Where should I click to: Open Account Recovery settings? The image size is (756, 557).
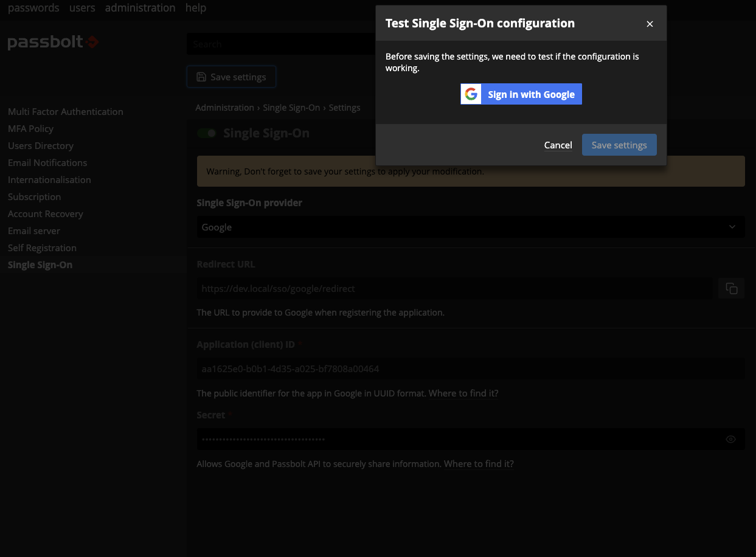[x=46, y=214]
